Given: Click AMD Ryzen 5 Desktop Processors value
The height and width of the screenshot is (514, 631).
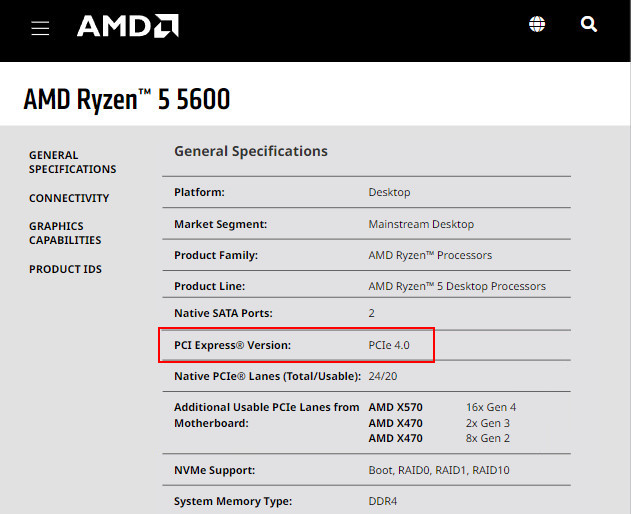Looking at the screenshot, I should pyautogui.click(x=457, y=286).
